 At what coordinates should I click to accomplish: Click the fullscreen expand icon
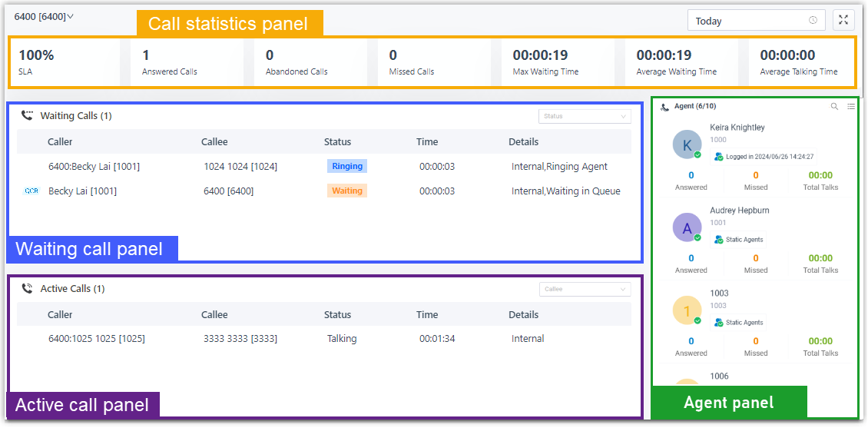click(x=843, y=21)
